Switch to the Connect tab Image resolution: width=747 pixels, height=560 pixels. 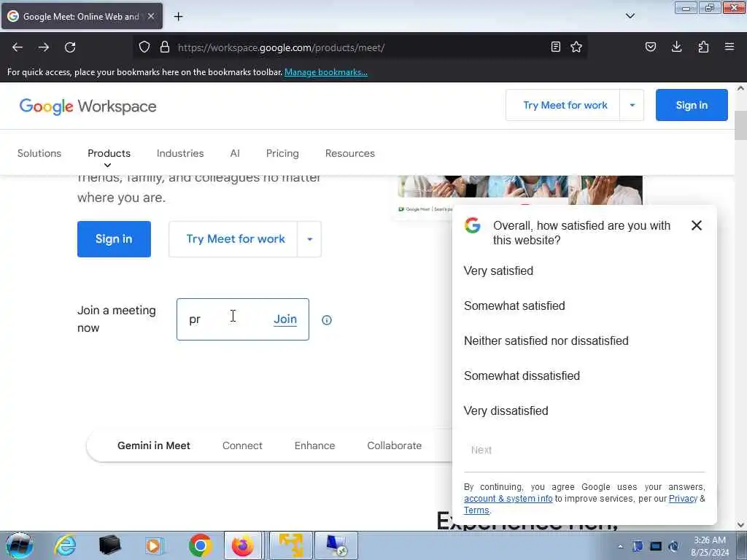coord(242,446)
